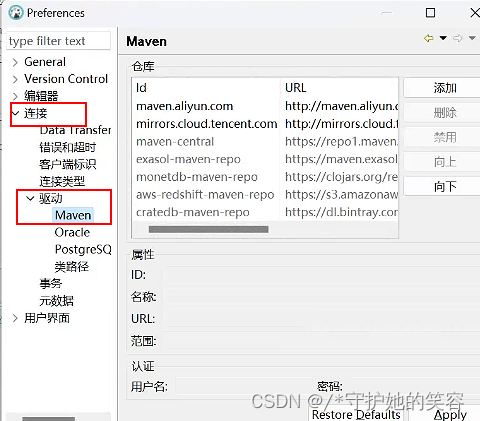Image resolution: width=480 pixels, height=421 pixels.
Task: Select Oracle driver preference page
Action: [72, 232]
